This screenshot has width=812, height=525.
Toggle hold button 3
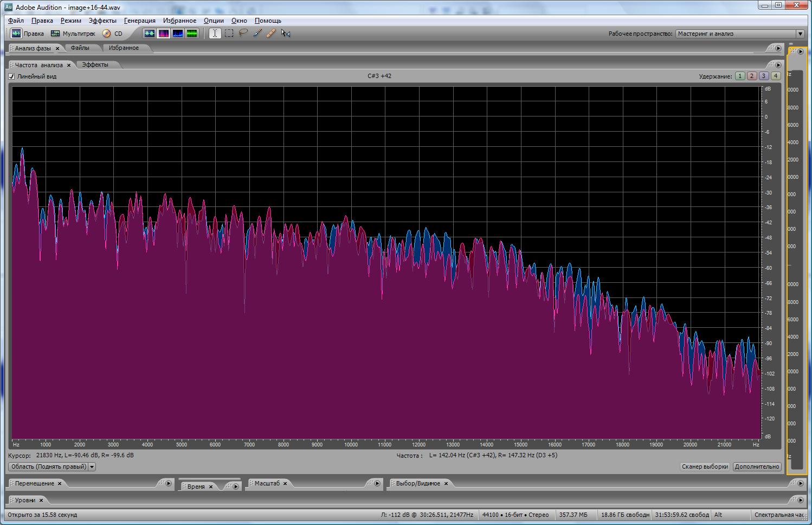click(x=764, y=76)
